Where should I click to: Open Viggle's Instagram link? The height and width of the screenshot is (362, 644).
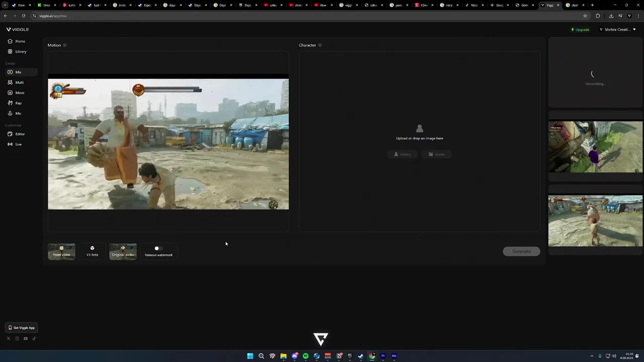click(17, 338)
